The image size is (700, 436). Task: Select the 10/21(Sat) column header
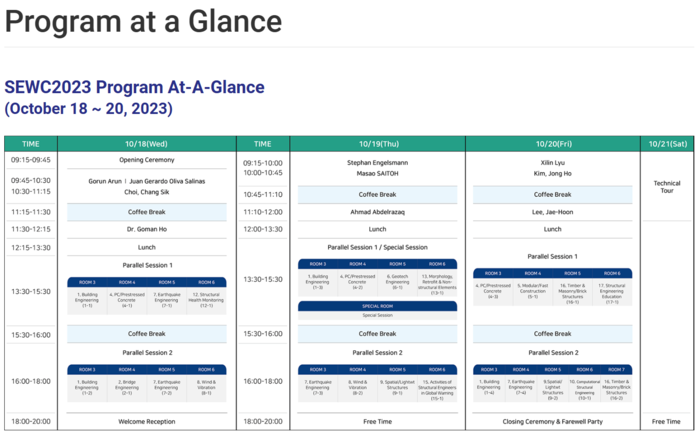pos(666,143)
